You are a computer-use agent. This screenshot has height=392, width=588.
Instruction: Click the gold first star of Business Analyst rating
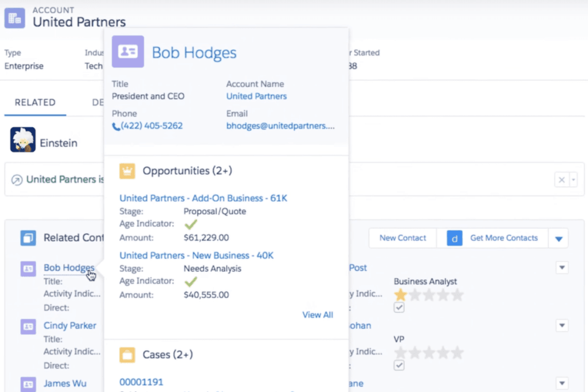point(400,295)
